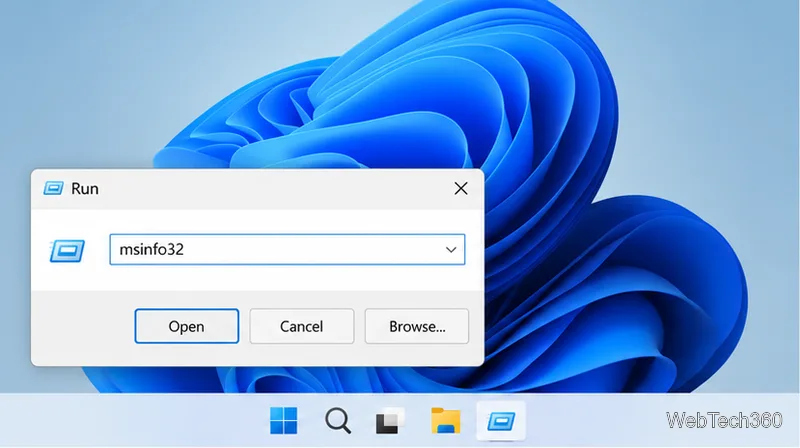
Task: Click the "Run" title text
Action: (x=85, y=188)
